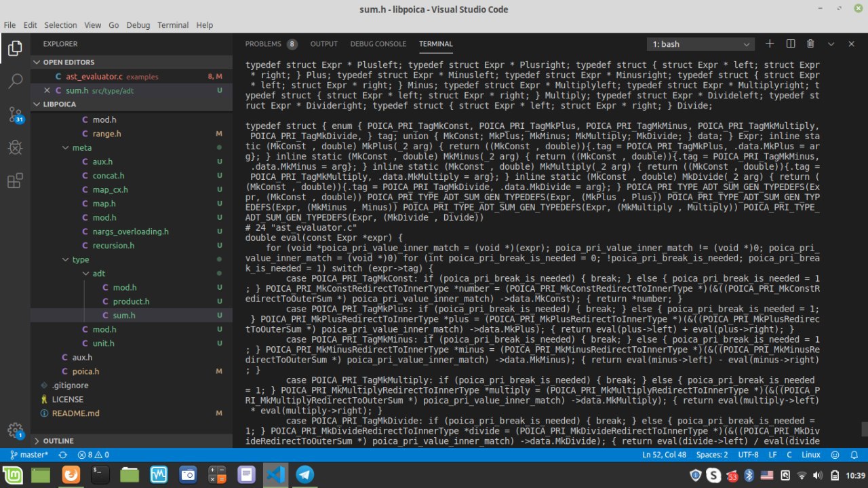Change file encoding UTF-8
The width and height of the screenshot is (868, 488).
[748, 455]
